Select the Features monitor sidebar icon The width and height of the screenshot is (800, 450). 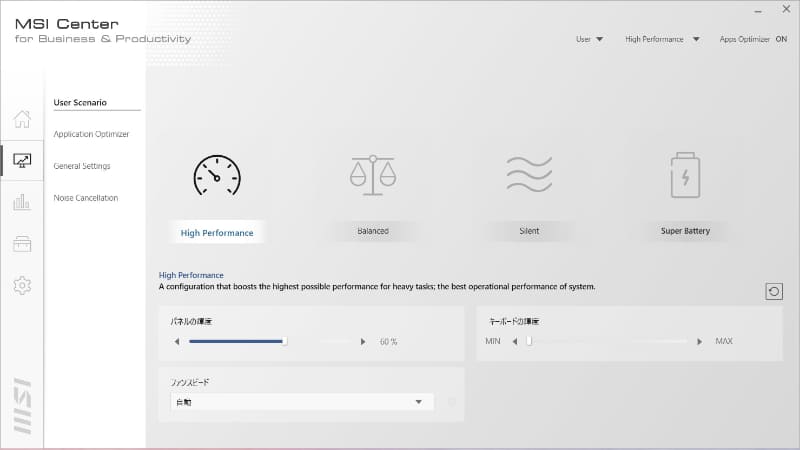pyautogui.click(x=22, y=161)
